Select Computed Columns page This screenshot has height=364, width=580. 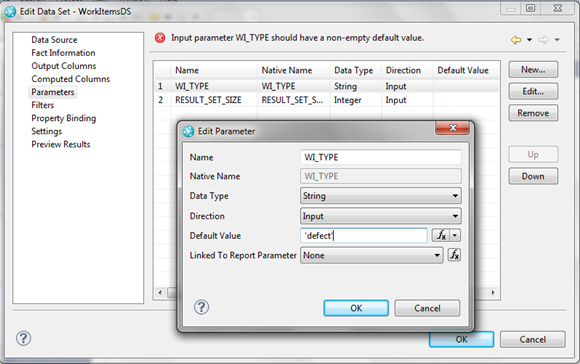(x=71, y=79)
